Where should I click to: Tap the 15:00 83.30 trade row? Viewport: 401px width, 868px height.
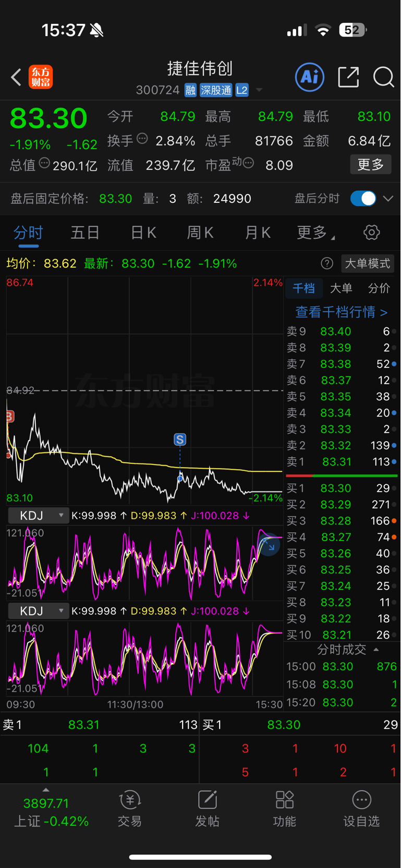click(x=342, y=667)
